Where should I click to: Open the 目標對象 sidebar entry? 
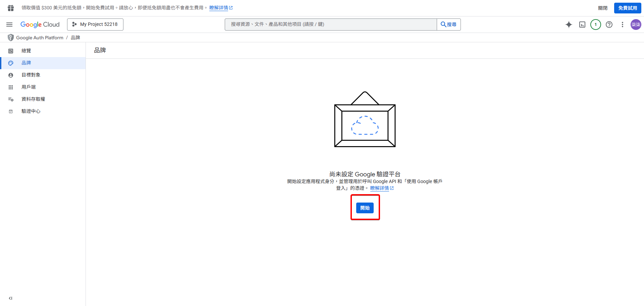pyautogui.click(x=31, y=75)
